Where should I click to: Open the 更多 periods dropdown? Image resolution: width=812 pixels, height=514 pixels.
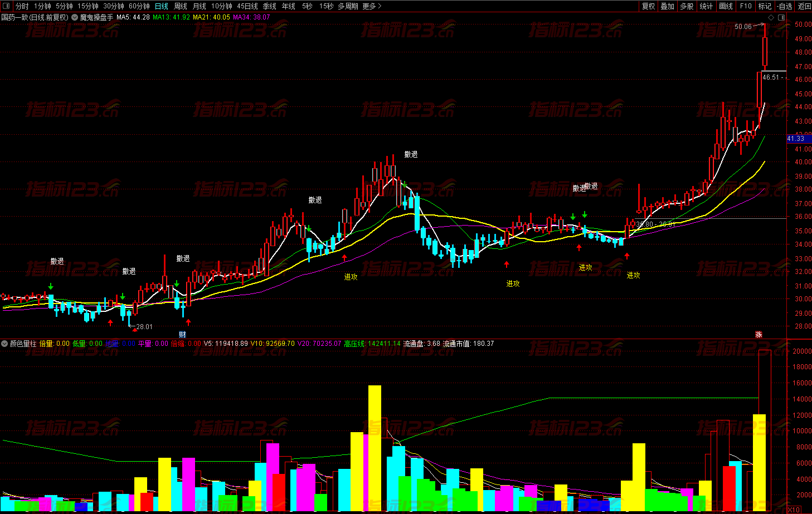pyautogui.click(x=372, y=6)
